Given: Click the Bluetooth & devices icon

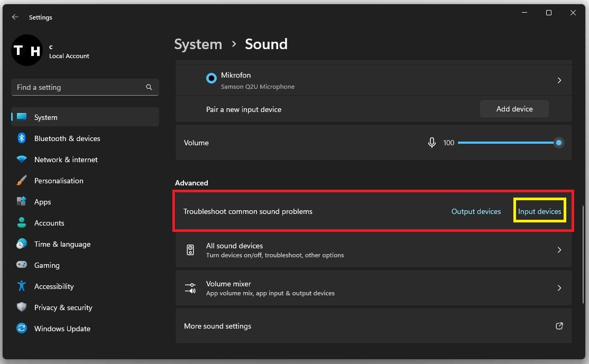Looking at the screenshot, I should (x=22, y=138).
